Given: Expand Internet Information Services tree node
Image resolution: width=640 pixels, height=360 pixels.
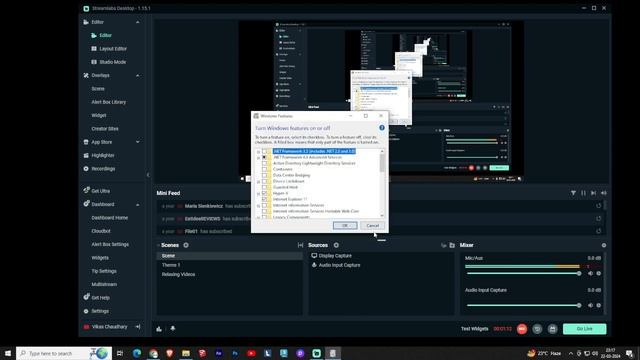Looking at the screenshot, I should coord(258,205).
